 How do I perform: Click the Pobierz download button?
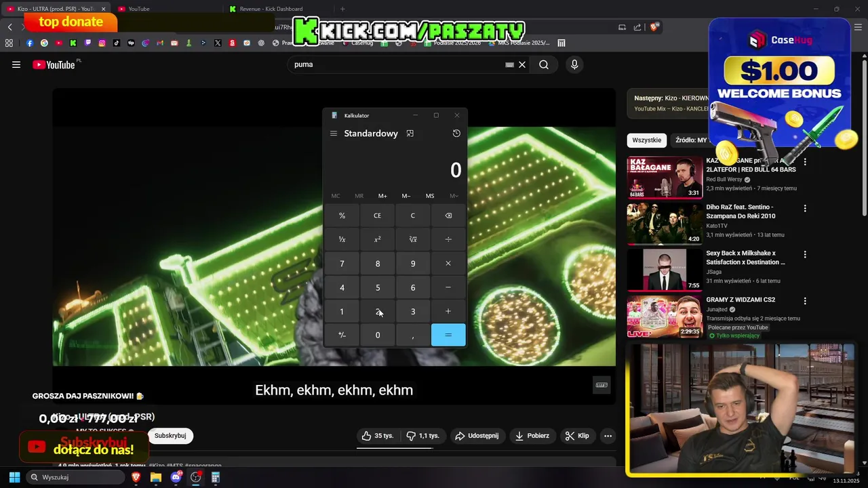532,436
